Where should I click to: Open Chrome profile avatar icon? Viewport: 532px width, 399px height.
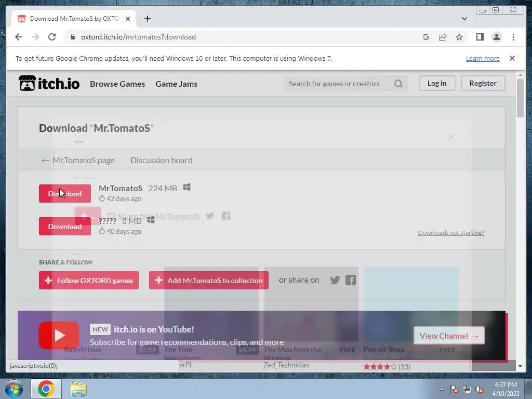(496, 37)
